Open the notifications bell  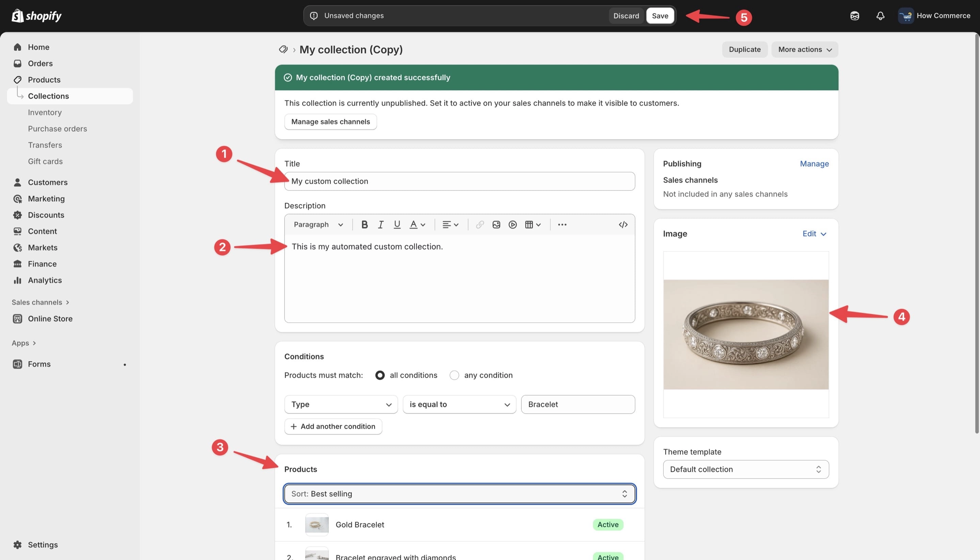(880, 16)
